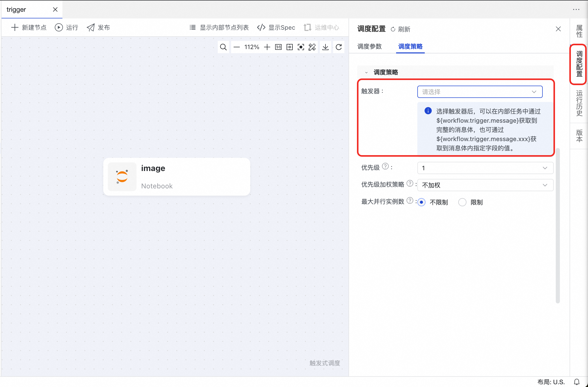The image size is (588, 387).
Task: Open the 触发器 dropdown
Action: [480, 92]
